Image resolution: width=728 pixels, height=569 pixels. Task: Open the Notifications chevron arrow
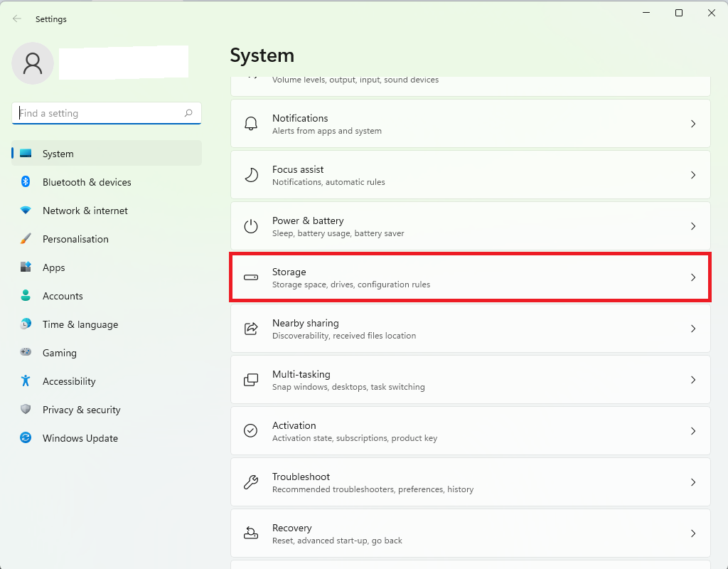[693, 124]
